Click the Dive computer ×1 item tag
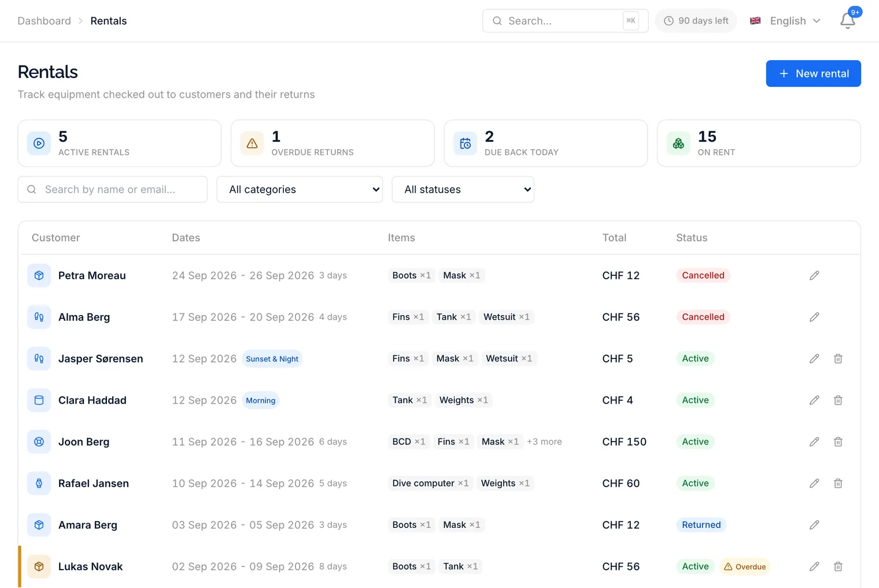This screenshot has width=879, height=588. coord(431,483)
